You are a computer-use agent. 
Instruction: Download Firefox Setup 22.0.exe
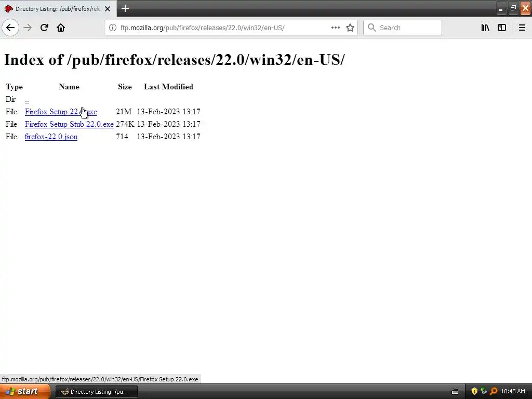click(x=61, y=112)
